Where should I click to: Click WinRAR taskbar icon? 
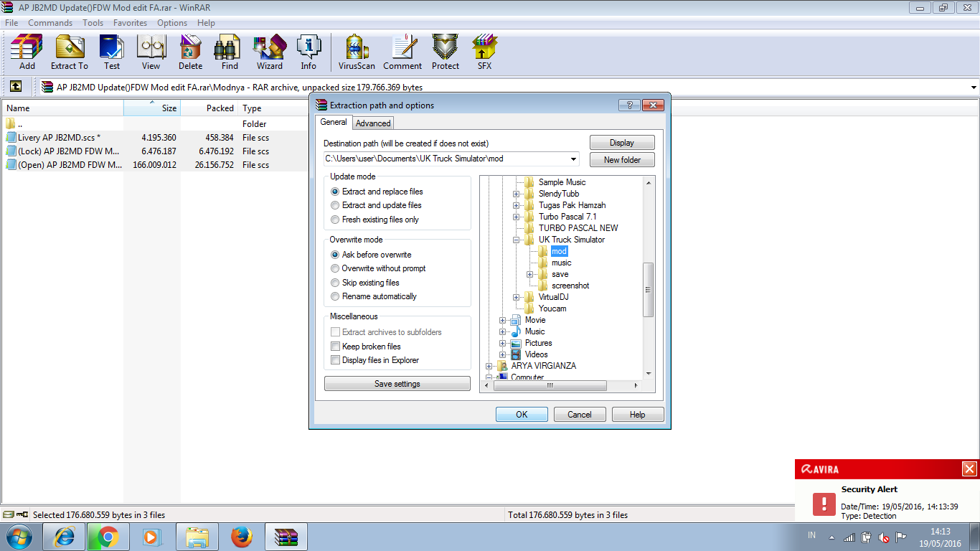tap(286, 537)
